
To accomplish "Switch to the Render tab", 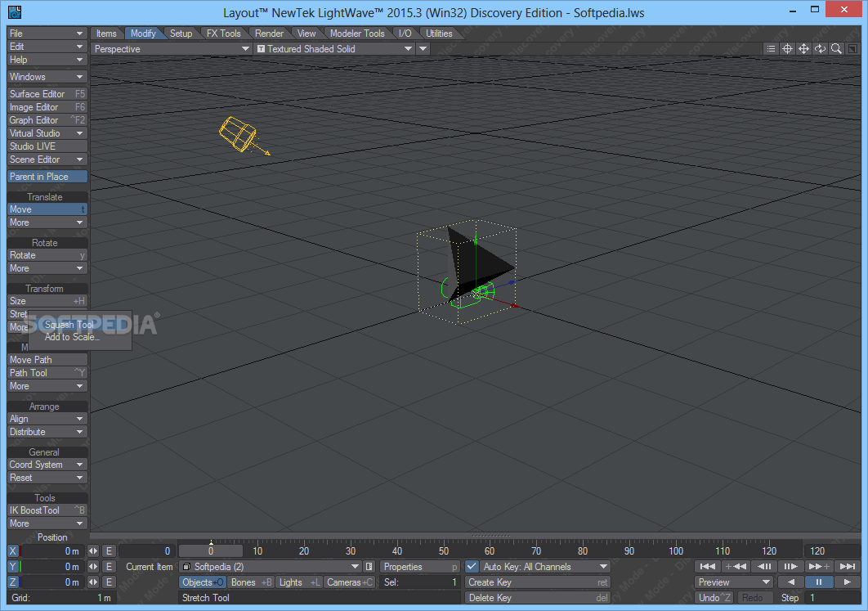I will (269, 34).
